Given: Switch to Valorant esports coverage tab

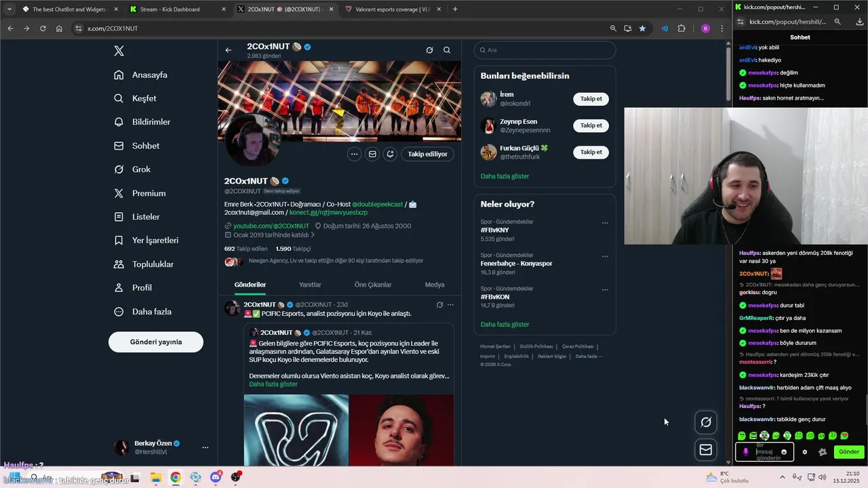Looking at the screenshot, I should coord(393,9).
